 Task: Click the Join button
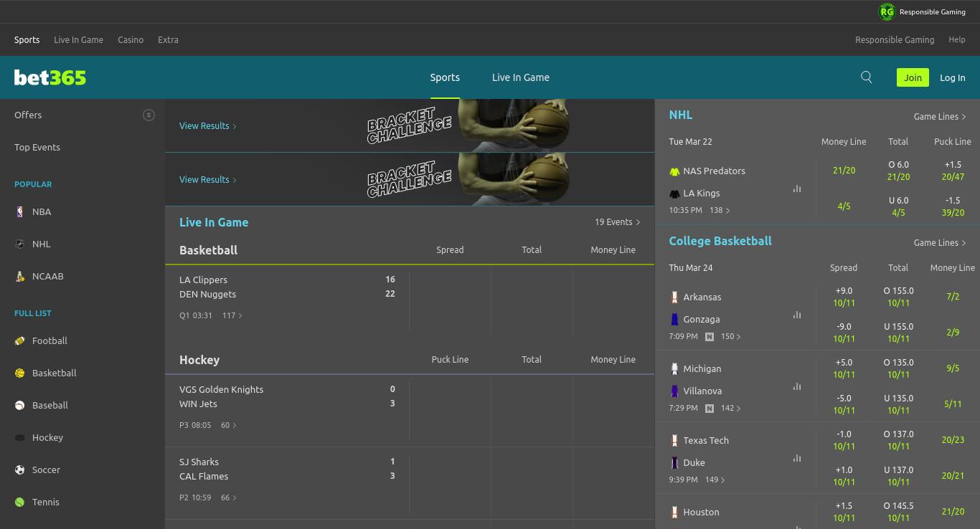coord(913,77)
